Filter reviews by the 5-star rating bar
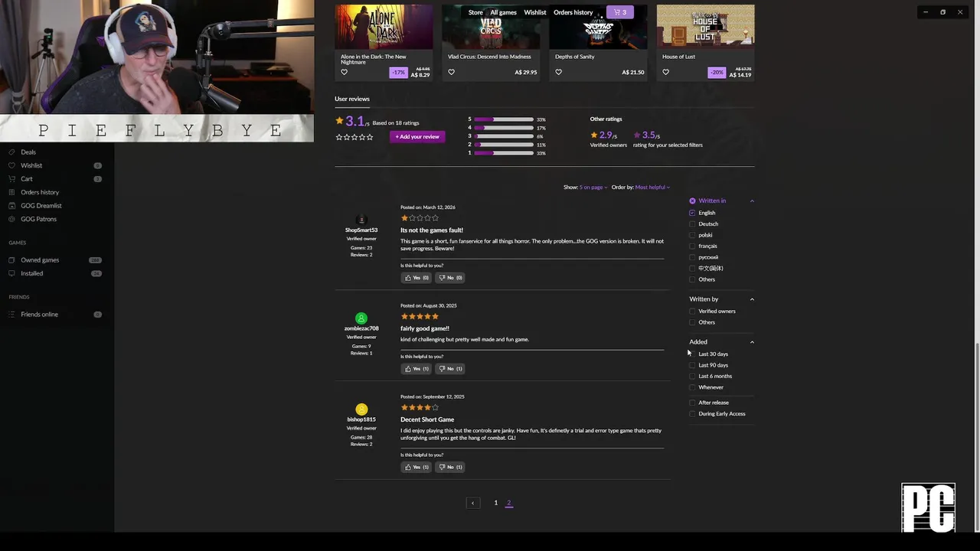The image size is (980, 551). click(504, 119)
